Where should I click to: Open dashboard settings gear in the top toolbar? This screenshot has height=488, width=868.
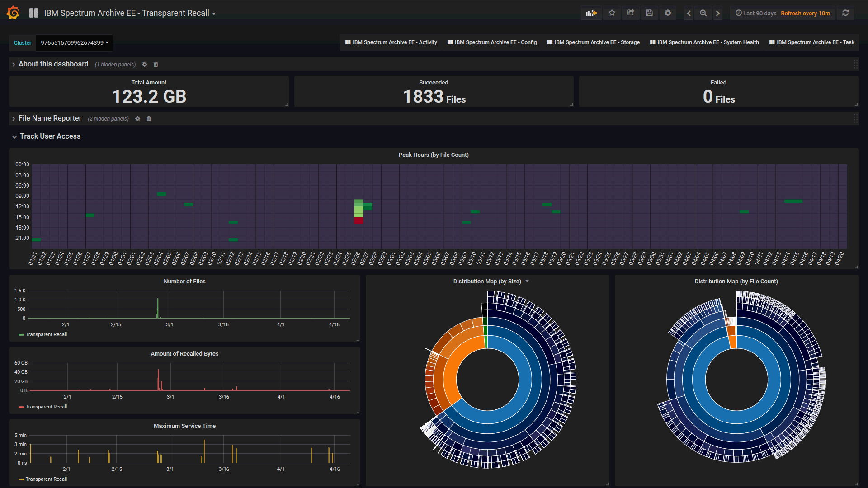(668, 13)
